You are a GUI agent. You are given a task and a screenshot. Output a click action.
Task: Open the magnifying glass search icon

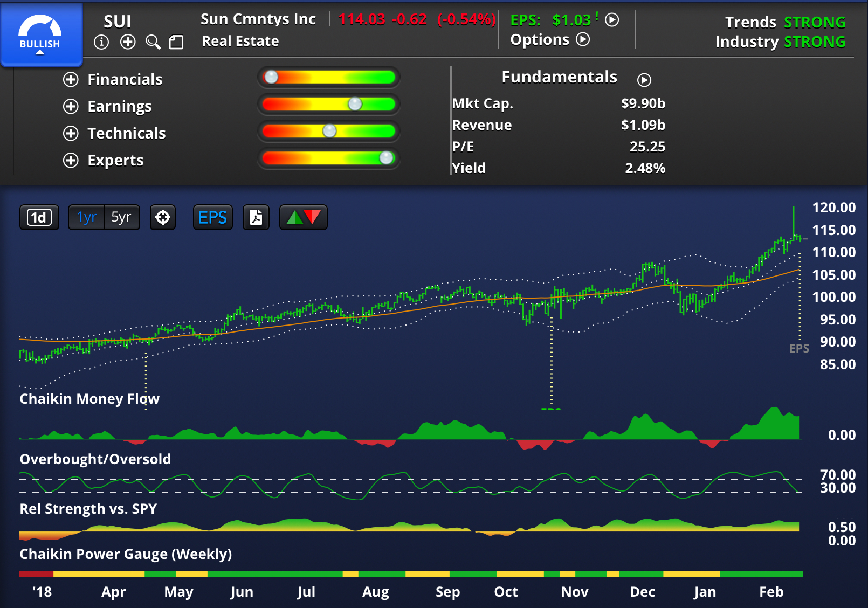pos(153,42)
